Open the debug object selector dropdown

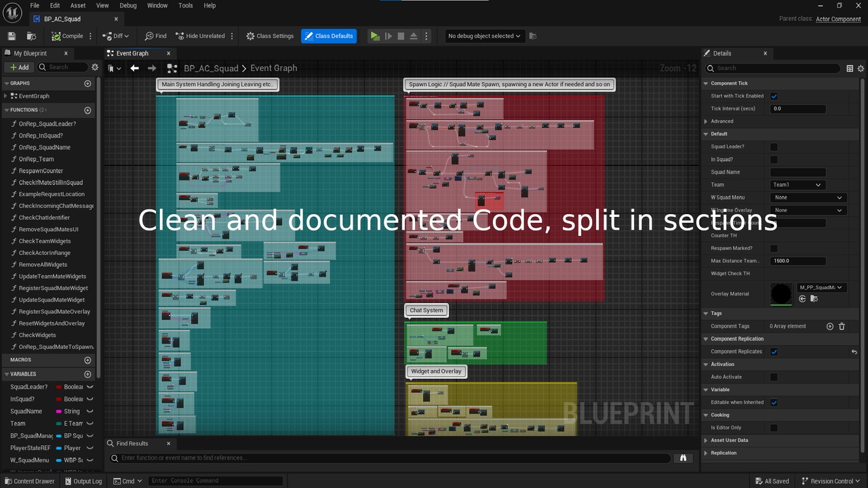484,36
